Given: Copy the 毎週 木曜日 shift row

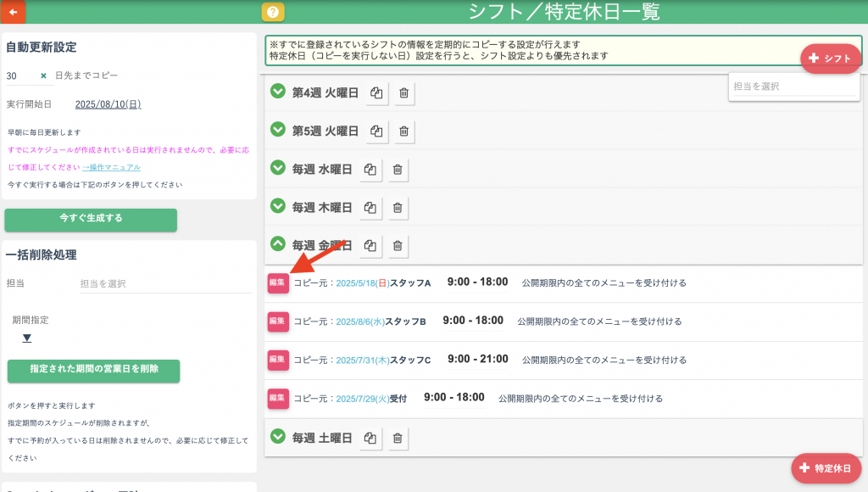Looking at the screenshot, I should click(x=370, y=208).
